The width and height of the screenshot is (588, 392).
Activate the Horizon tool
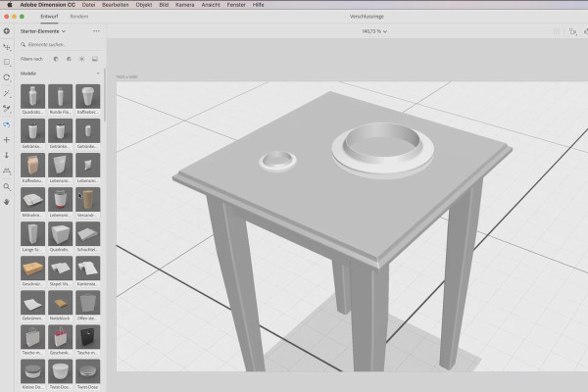click(7, 171)
